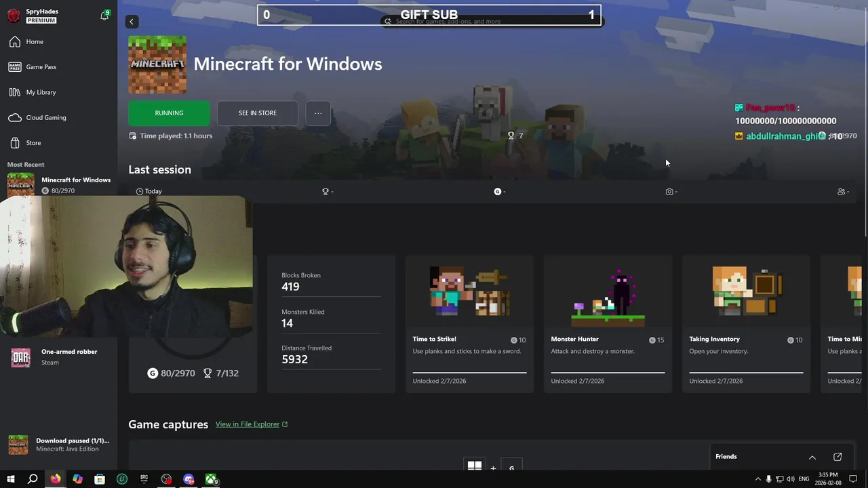This screenshot has width=868, height=488.
Task: Click the 7/132 achievements trophy icon
Action: click(x=208, y=373)
